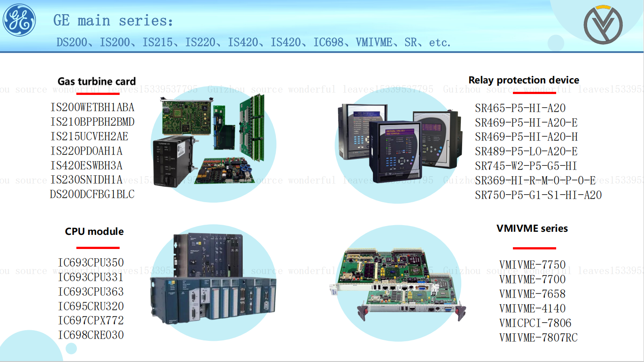The image size is (644, 362).
Task: Click the 'VMIVME series' heading
Action: (x=532, y=228)
